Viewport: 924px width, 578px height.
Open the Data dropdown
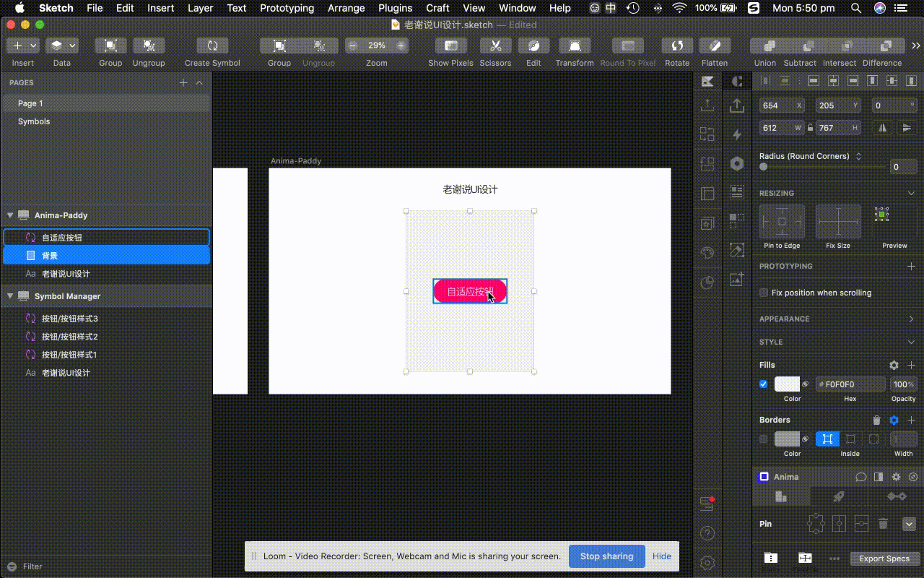click(62, 46)
